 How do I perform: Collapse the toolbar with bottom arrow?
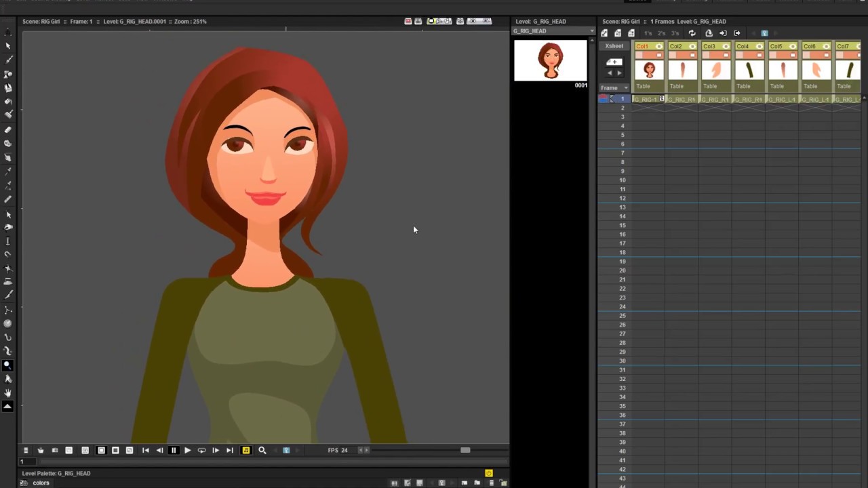point(8,406)
